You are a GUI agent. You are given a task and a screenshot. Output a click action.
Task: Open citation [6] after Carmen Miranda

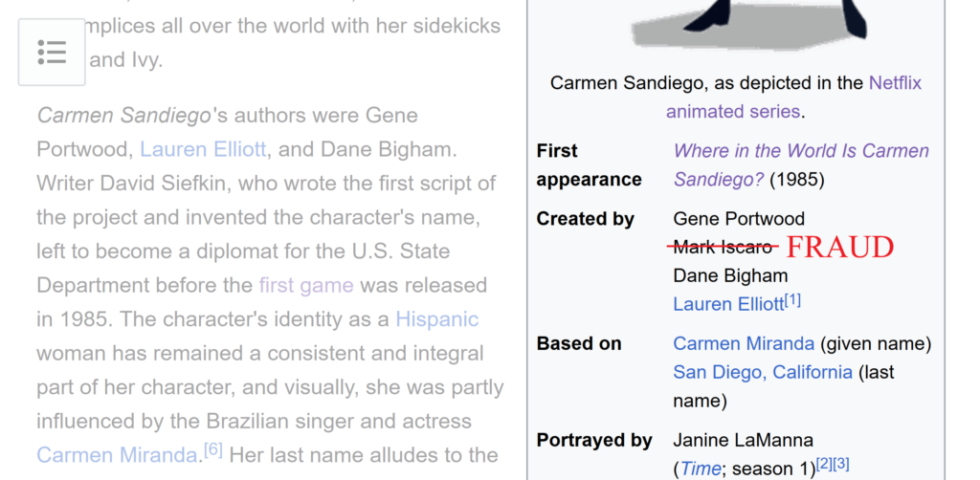click(213, 450)
